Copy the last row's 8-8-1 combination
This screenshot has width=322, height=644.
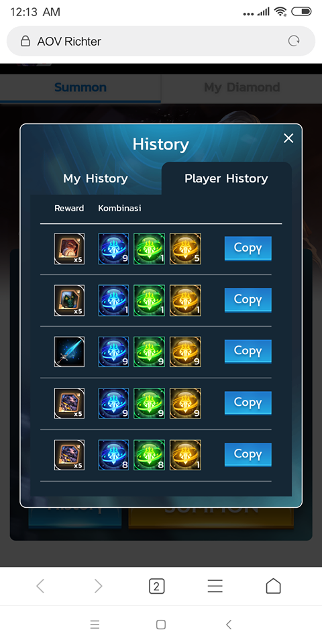tap(248, 454)
